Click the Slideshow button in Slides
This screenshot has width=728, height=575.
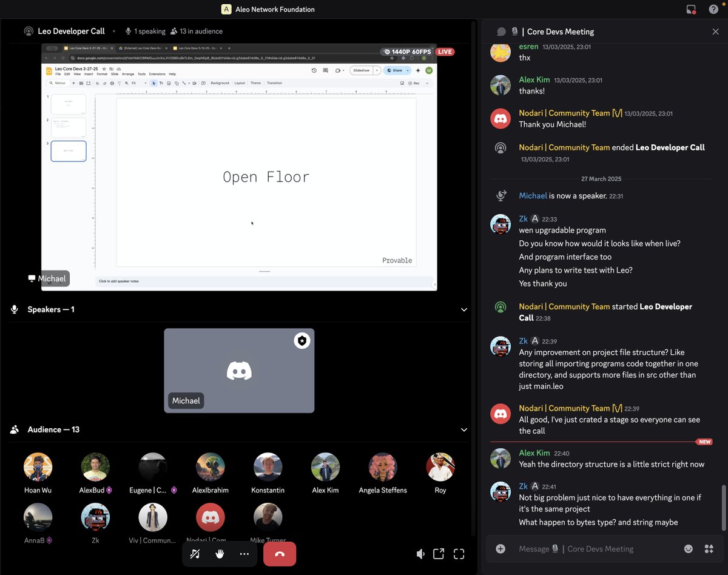click(x=362, y=70)
